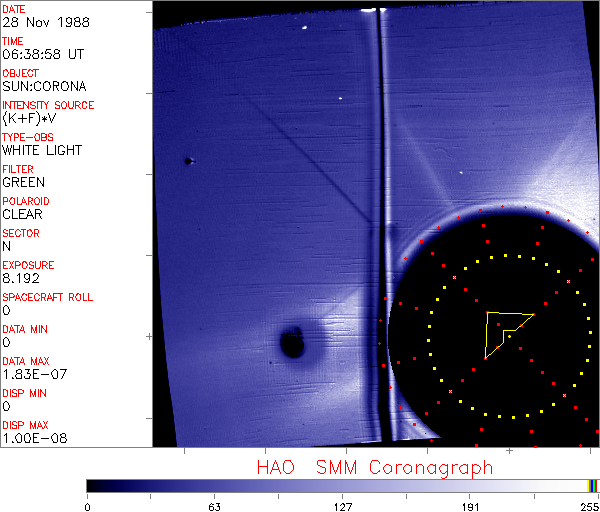This screenshot has width=600, height=512.
Task: Click the WHITE LIGHT observation type
Action: coord(42,150)
